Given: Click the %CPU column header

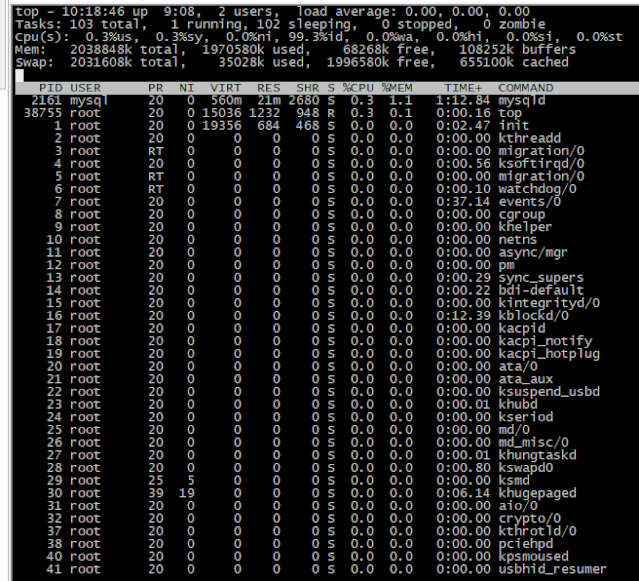Looking at the screenshot, I should pos(358,88).
